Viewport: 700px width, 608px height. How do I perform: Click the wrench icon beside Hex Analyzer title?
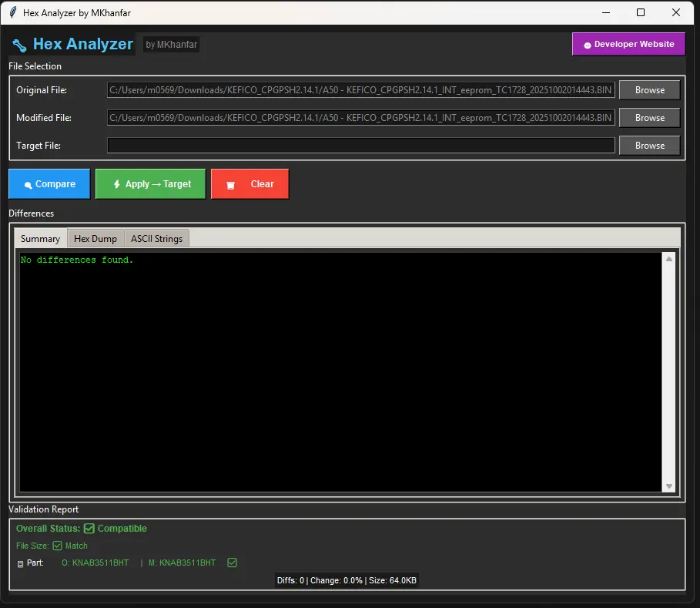click(19, 45)
